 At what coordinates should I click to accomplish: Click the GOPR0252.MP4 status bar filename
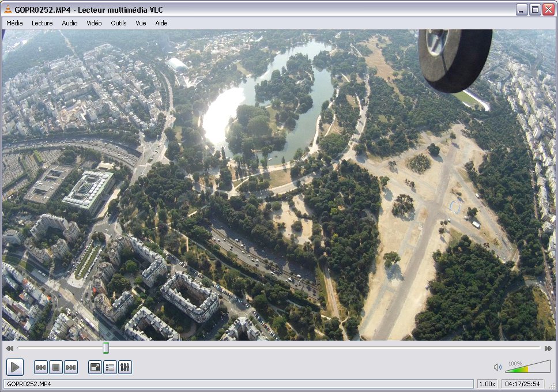(29, 384)
